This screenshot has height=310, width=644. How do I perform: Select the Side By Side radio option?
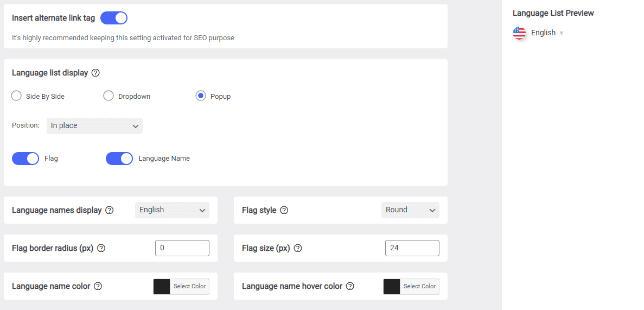point(16,96)
